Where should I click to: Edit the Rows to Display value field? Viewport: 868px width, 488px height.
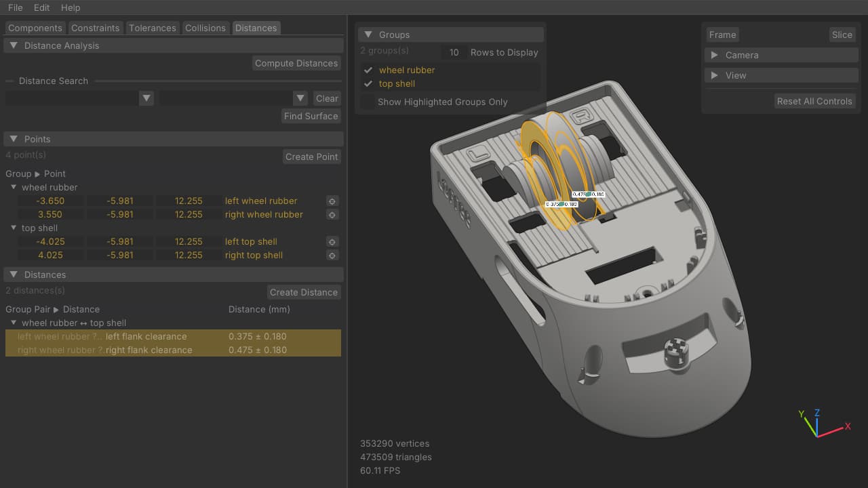454,52
